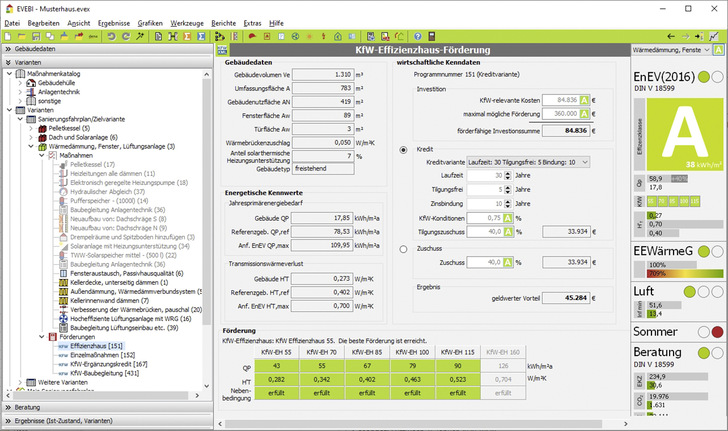Click the new file toolbar icon
The height and width of the screenshot is (431, 728).
click(8, 36)
